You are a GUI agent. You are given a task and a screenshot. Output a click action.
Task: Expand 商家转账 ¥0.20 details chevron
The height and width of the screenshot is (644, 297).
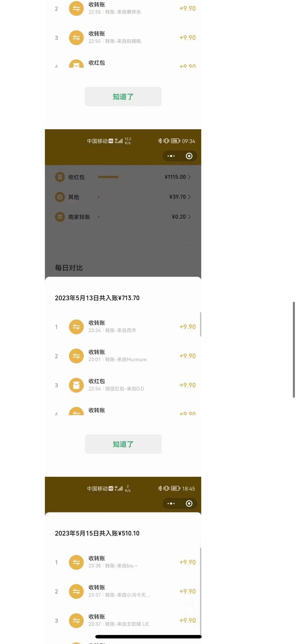(189, 217)
